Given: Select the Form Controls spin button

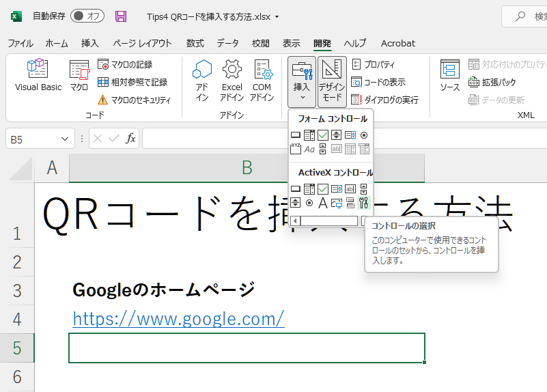Looking at the screenshot, I should (337, 135).
